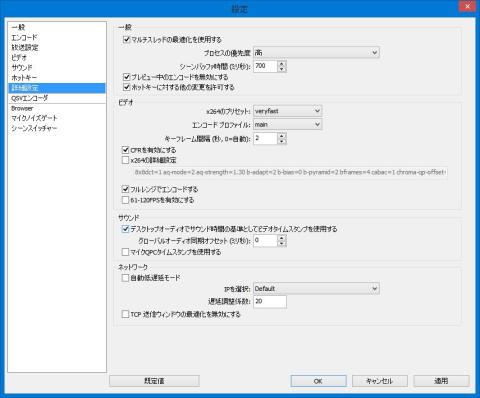Click the 既定値 defaults button

click(x=154, y=381)
